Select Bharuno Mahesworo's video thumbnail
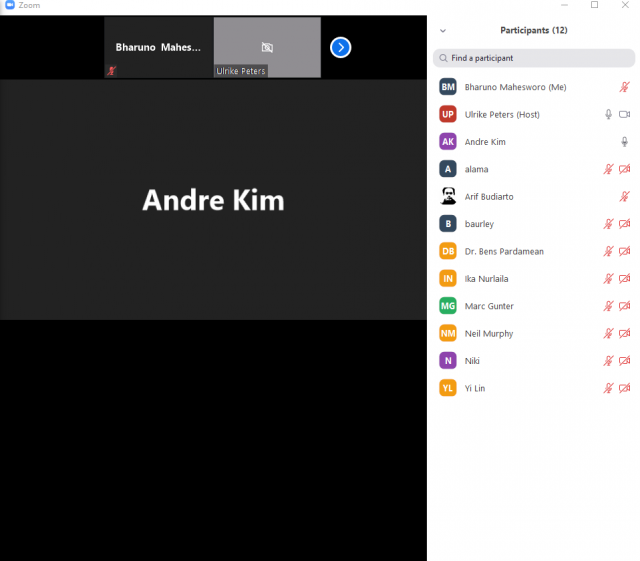The width and height of the screenshot is (640, 561). [x=159, y=47]
